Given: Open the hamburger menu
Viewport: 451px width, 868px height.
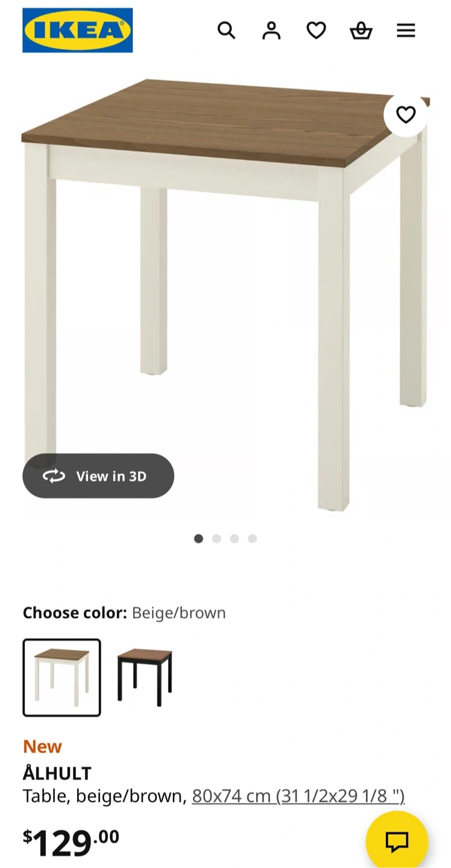Looking at the screenshot, I should tap(406, 30).
